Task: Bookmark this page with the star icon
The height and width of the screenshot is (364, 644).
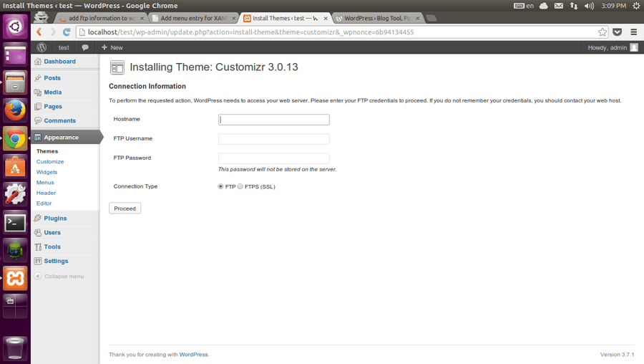Action: [602, 32]
